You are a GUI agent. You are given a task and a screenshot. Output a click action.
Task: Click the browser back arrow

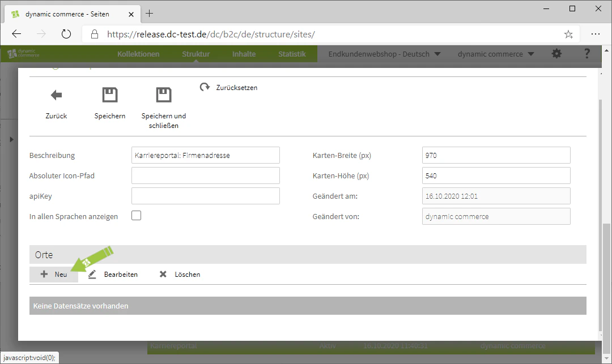(16, 34)
